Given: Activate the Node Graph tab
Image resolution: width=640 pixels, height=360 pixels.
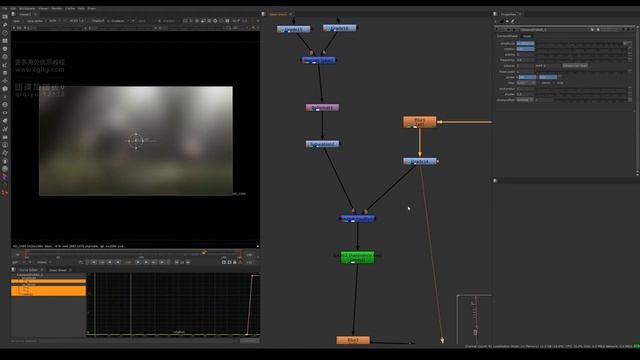Looking at the screenshot, I should click(x=278, y=14).
